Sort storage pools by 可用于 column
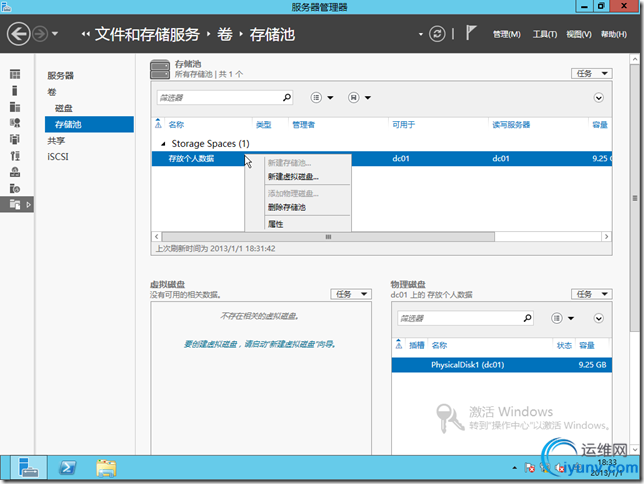This screenshot has height=484, width=644. tap(403, 124)
